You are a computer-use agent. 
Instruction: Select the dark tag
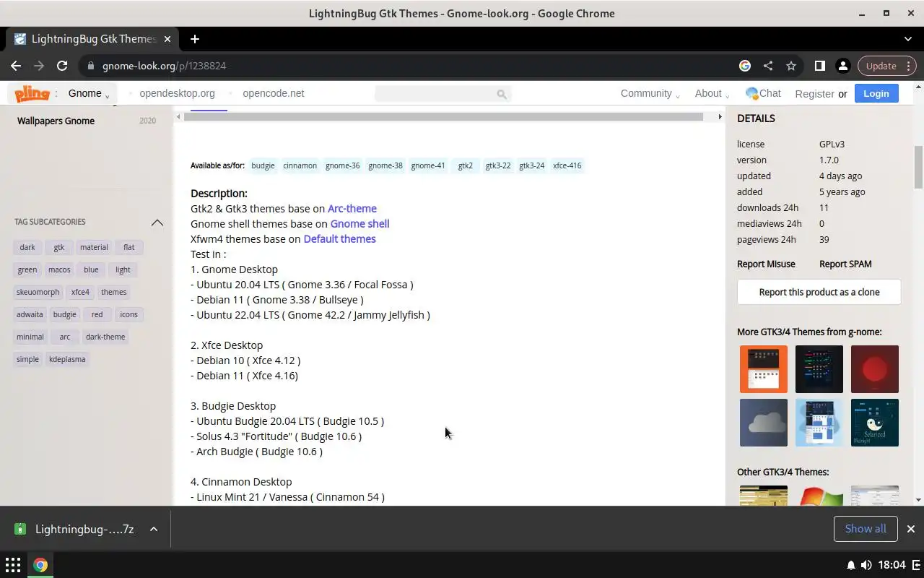tap(27, 247)
